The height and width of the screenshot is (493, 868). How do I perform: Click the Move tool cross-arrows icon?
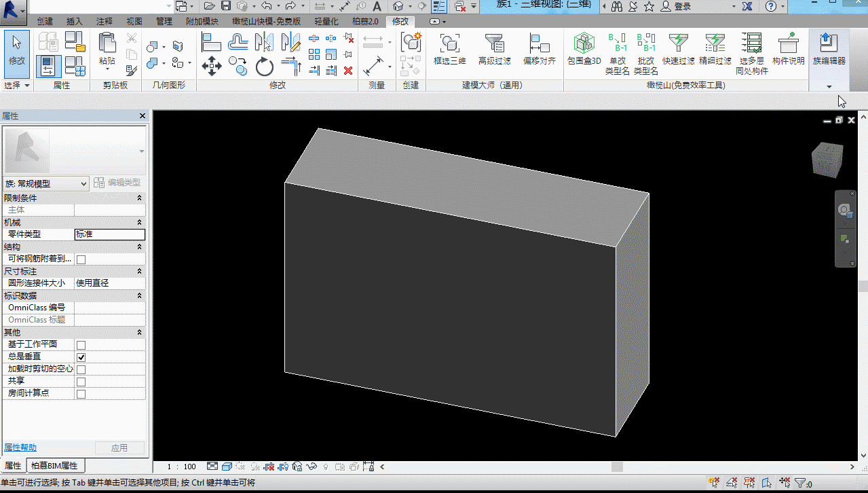click(212, 66)
